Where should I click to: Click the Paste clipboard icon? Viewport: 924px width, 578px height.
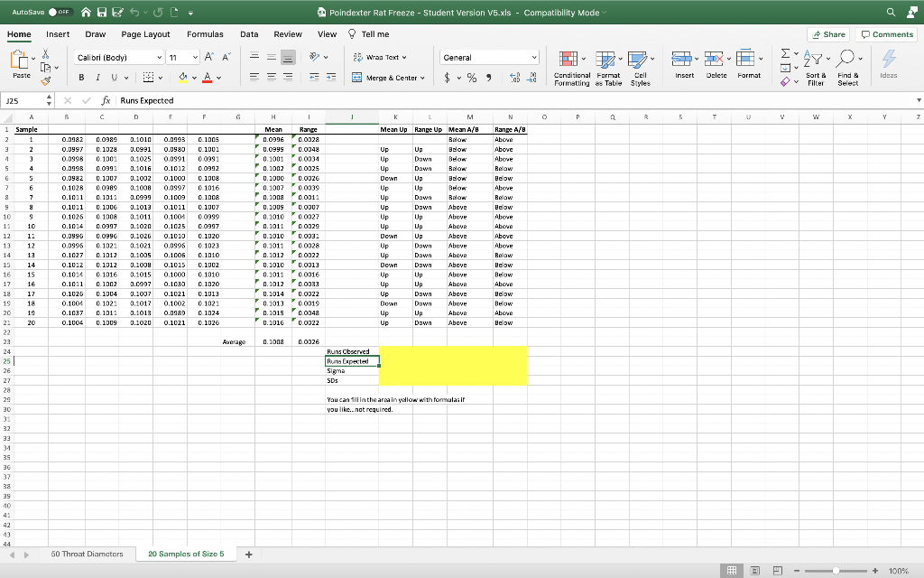pyautogui.click(x=19, y=60)
